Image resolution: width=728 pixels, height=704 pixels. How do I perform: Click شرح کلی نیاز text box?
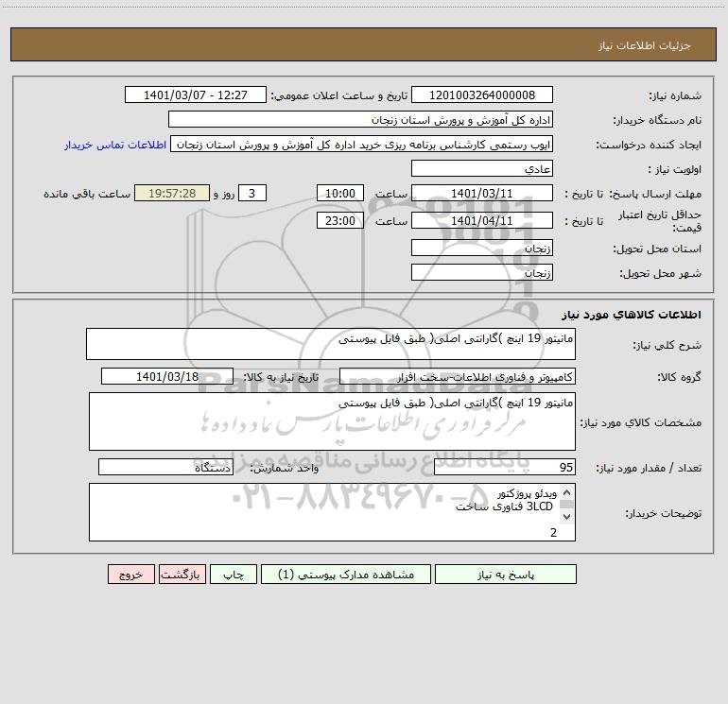pyautogui.click(x=331, y=344)
